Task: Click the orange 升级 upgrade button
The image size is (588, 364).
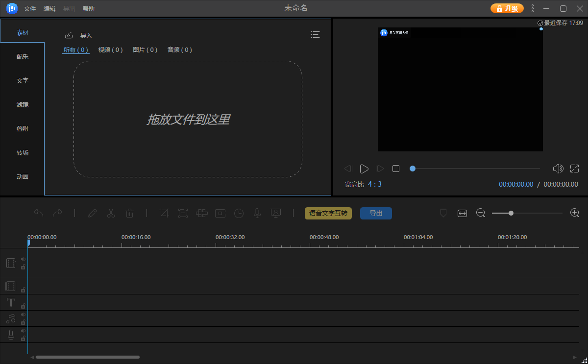Action: tap(507, 8)
